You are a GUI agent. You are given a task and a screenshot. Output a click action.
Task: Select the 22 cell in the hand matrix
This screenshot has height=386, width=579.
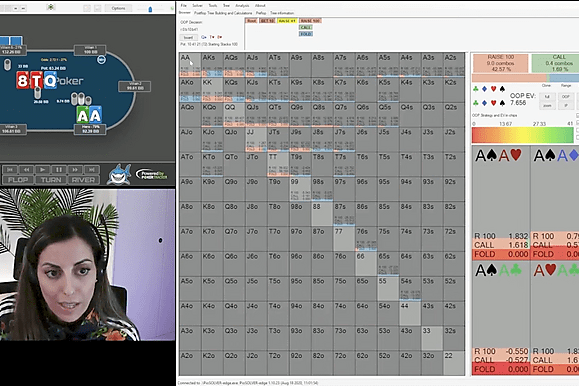click(x=454, y=363)
